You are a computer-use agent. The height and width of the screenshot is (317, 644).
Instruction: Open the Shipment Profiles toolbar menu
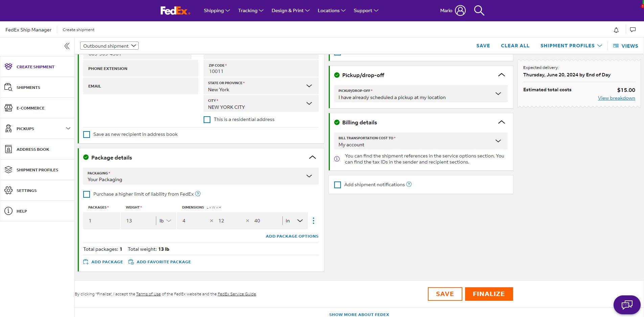tap(571, 46)
